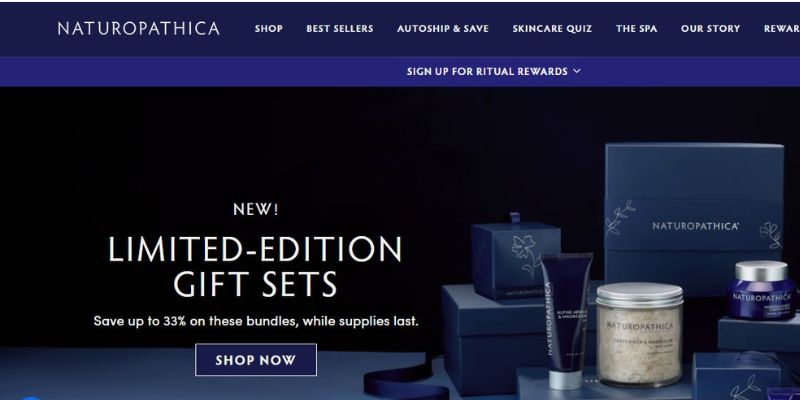Open Our Story page
Viewport: 800px width, 400px height.
click(x=710, y=29)
